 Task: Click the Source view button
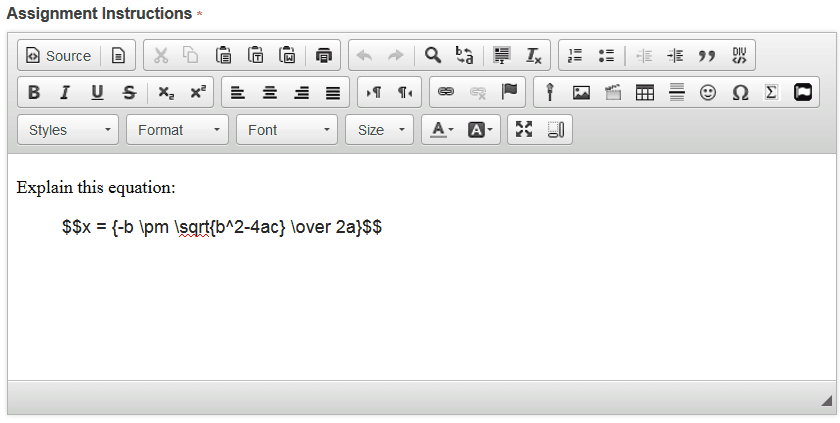[58, 56]
